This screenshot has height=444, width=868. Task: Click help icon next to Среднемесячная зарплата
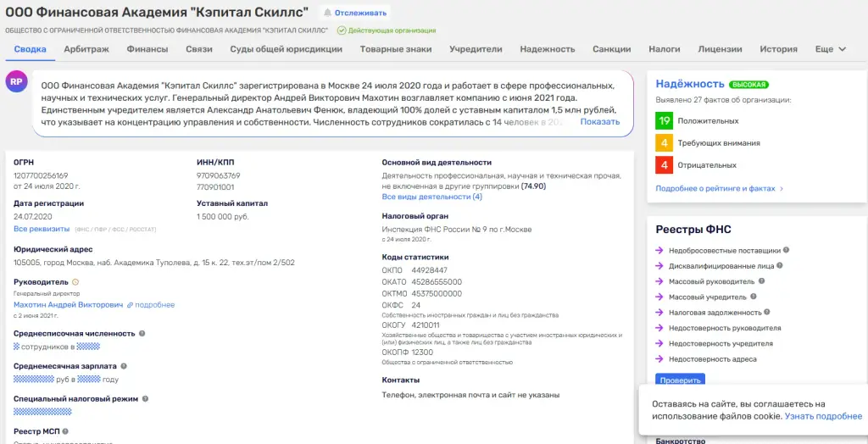click(x=124, y=366)
